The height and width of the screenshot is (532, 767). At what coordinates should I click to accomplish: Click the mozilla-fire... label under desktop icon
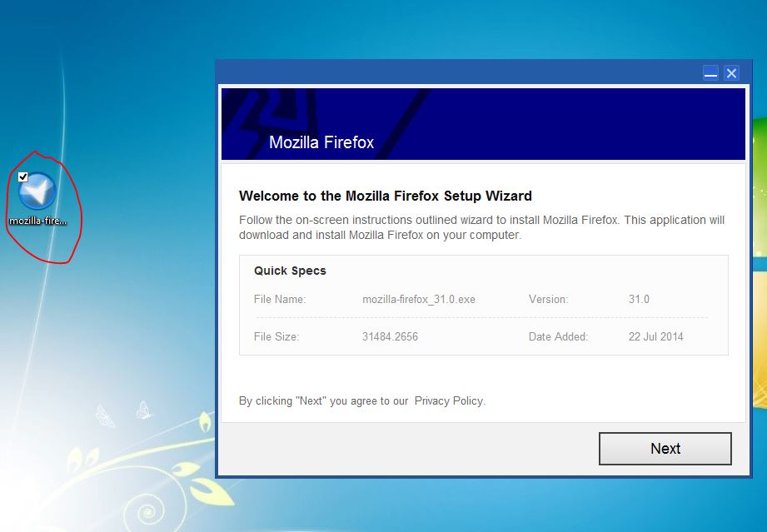37,221
